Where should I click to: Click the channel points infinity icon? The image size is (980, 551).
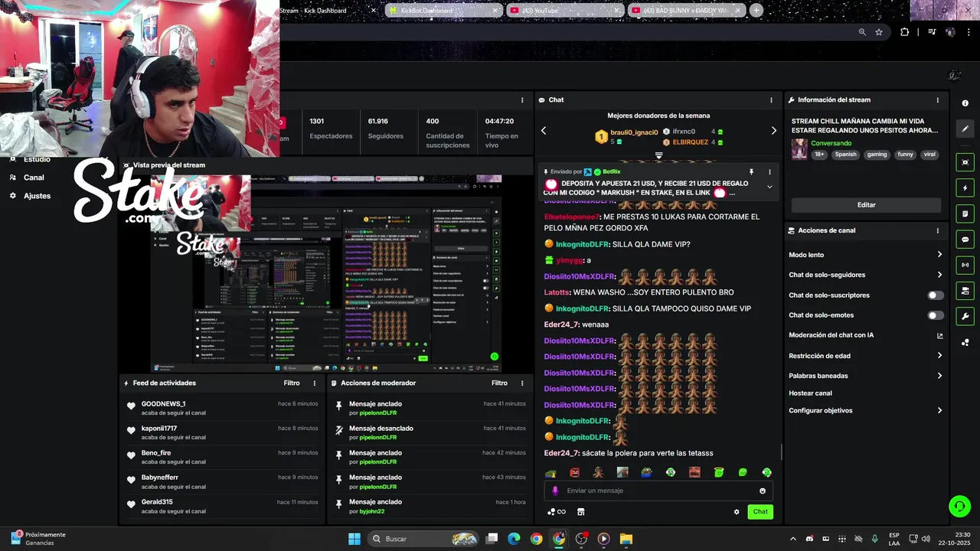(557, 512)
